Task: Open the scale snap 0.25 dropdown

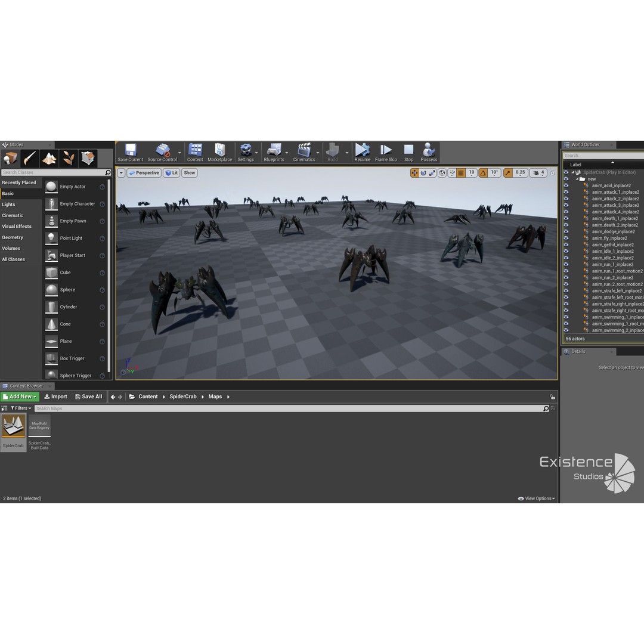Action: pos(521,173)
